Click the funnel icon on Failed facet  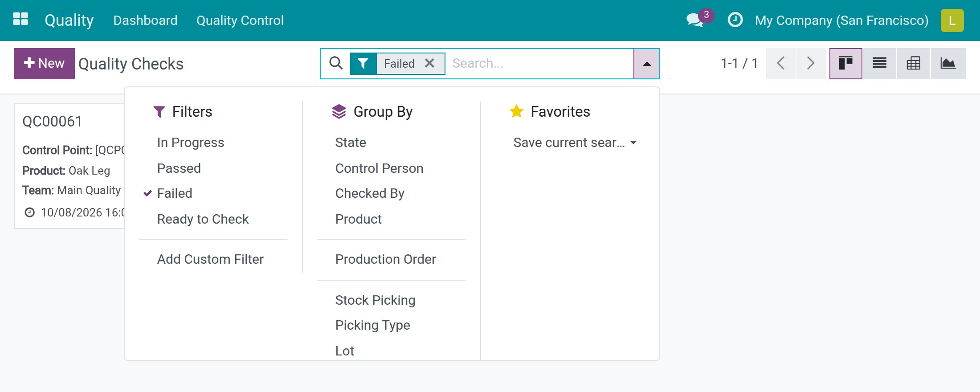(x=363, y=64)
